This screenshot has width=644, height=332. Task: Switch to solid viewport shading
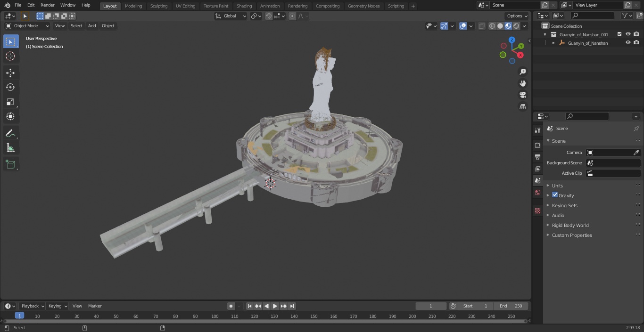[x=500, y=26]
